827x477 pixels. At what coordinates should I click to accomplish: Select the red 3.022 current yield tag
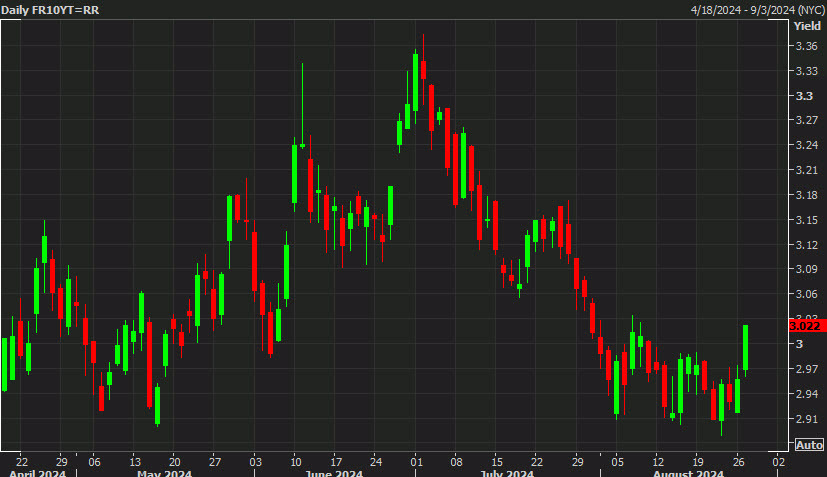click(x=806, y=325)
